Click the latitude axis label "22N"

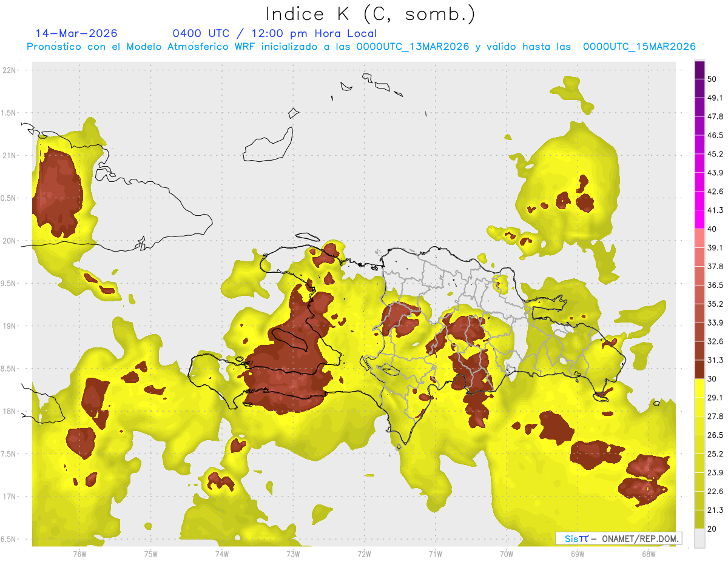click(10, 70)
